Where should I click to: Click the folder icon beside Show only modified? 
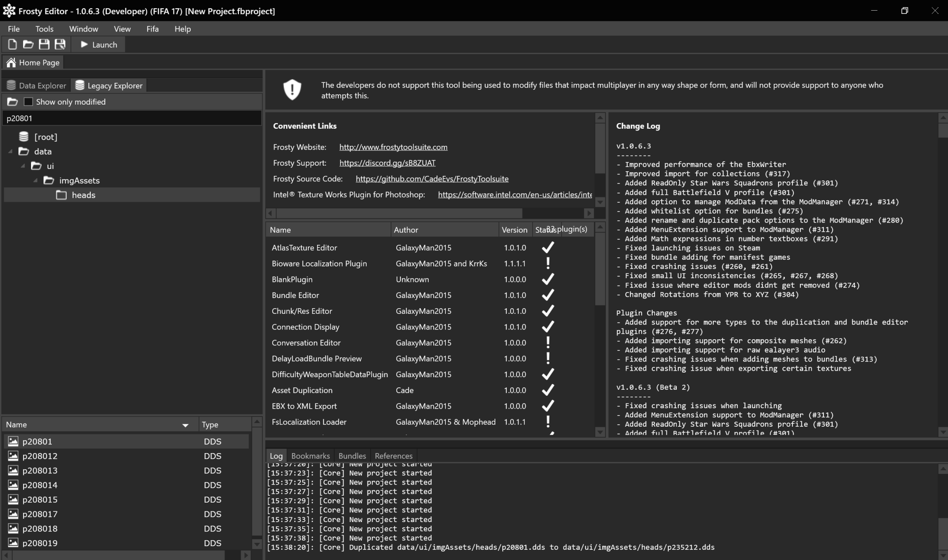(x=12, y=102)
